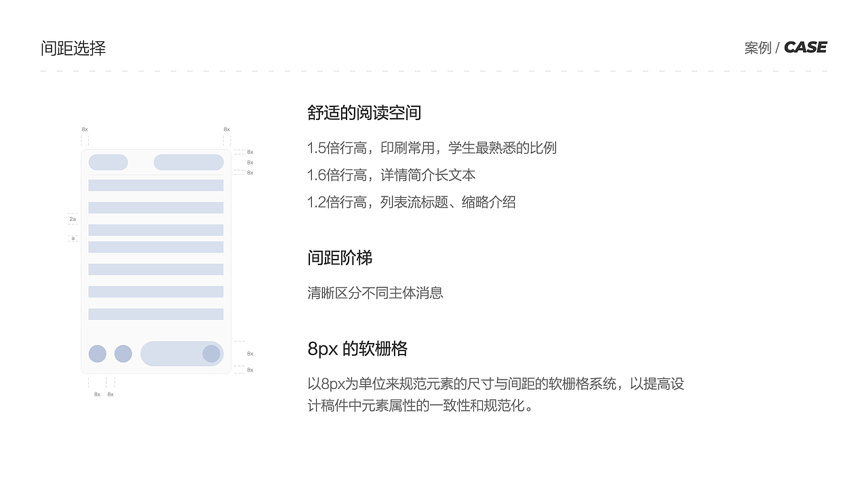
Task: Click the 1.5倍行高 text line
Action: [x=431, y=148]
